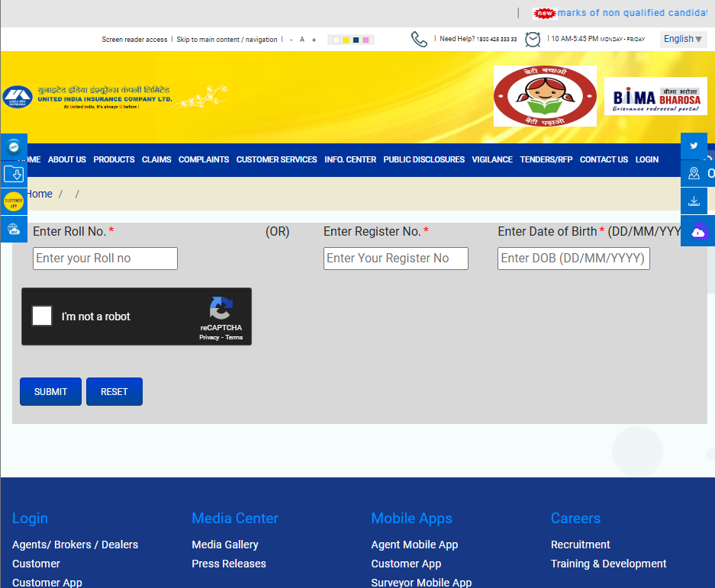Click the Twitter icon in right sidebar
Image resolution: width=715 pixels, height=588 pixels.
694,146
